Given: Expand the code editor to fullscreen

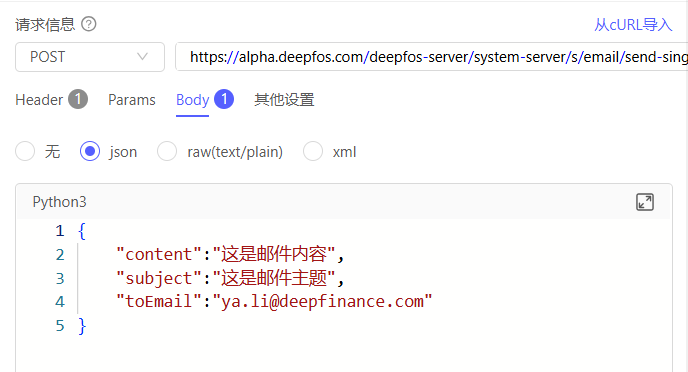Looking at the screenshot, I should 645,202.
